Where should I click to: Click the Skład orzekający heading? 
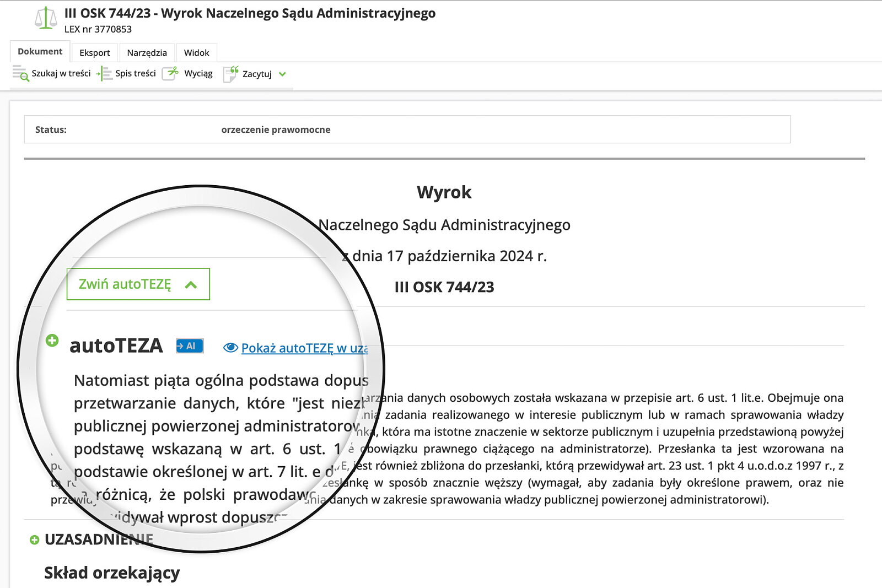coord(112,573)
